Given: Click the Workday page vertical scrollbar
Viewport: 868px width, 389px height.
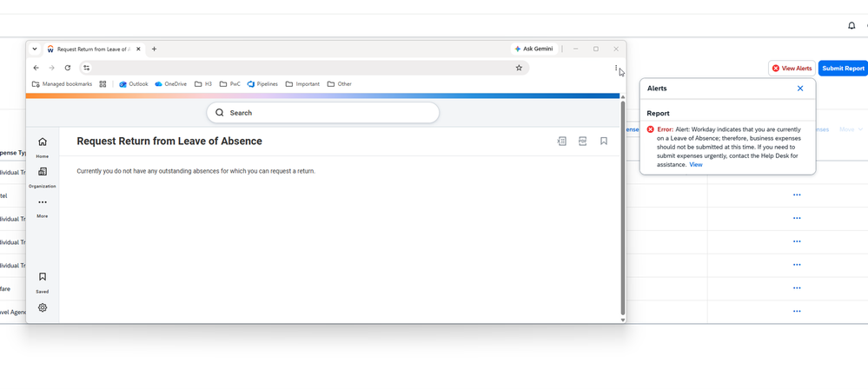Looking at the screenshot, I should [623, 208].
